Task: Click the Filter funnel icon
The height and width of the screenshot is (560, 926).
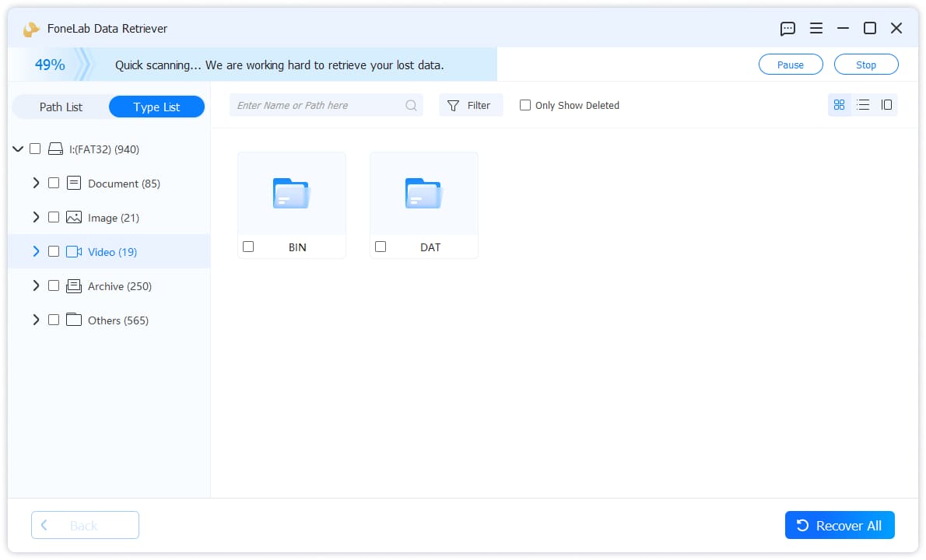Action: point(453,106)
